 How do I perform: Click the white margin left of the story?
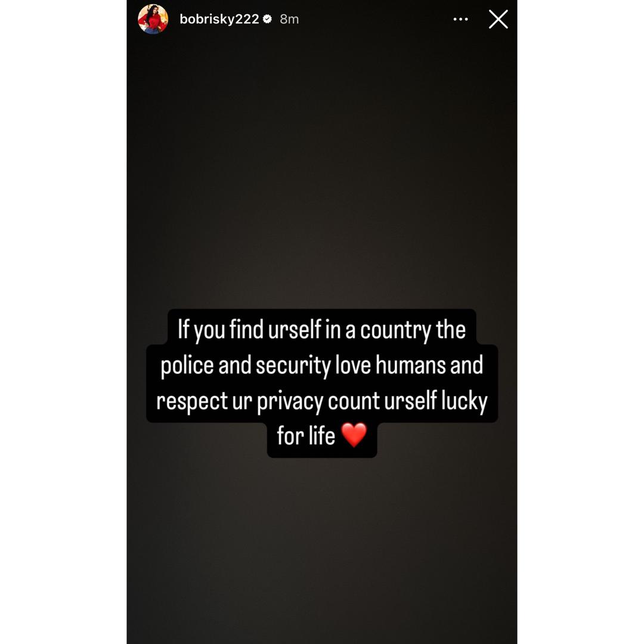[63, 322]
